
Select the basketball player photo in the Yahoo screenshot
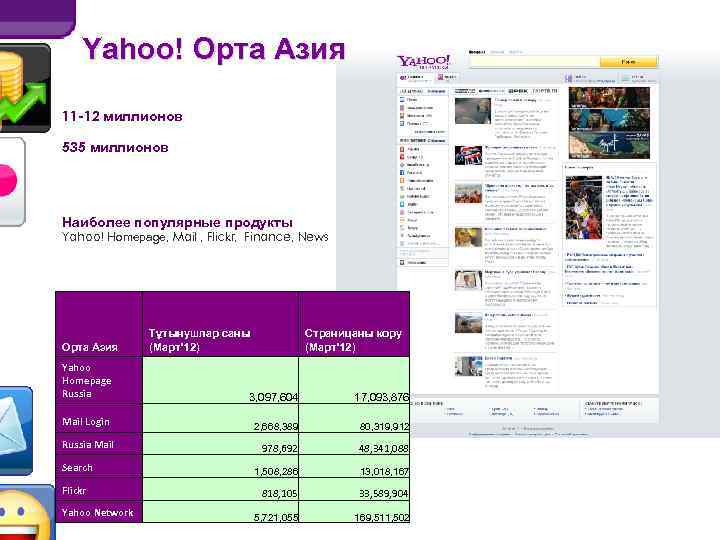(584, 208)
